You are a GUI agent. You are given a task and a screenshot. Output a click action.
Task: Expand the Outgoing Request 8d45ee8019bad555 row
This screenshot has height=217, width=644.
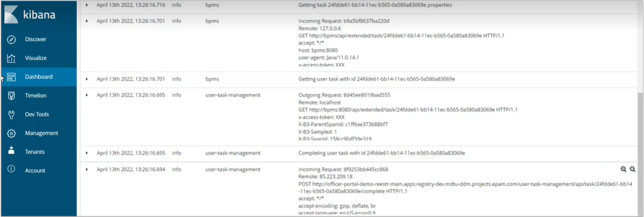pyautogui.click(x=87, y=95)
